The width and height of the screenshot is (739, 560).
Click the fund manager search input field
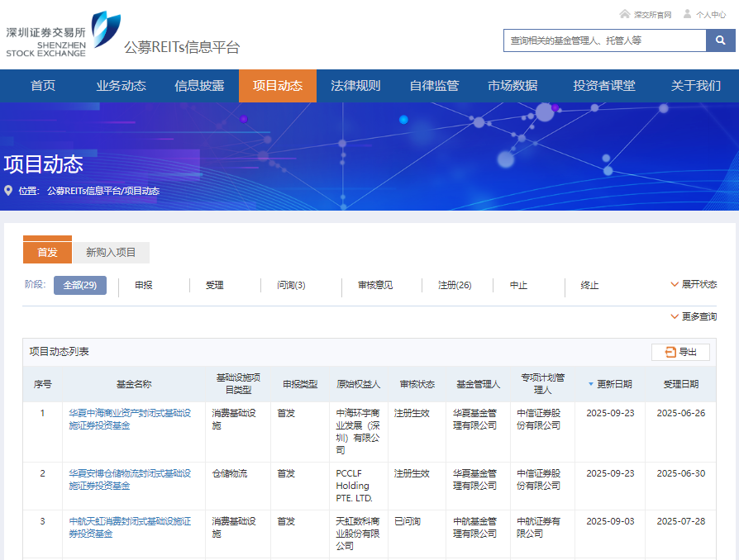pos(604,40)
